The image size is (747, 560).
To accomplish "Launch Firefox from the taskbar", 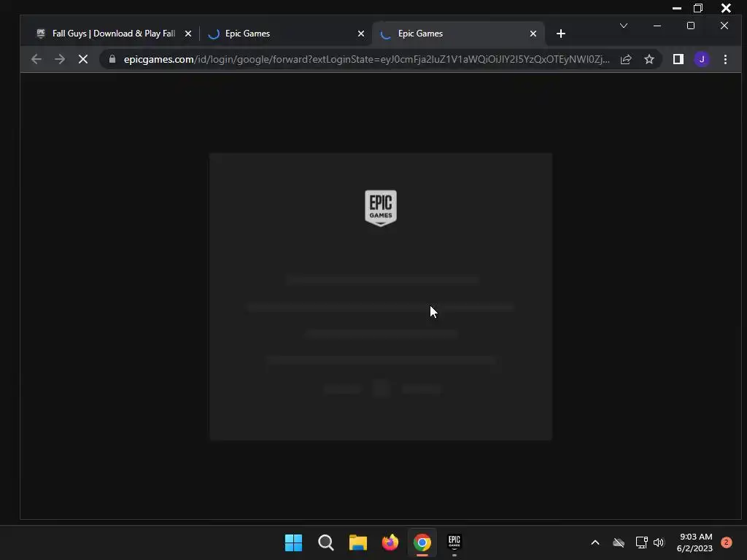I will (x=390, y=542).
